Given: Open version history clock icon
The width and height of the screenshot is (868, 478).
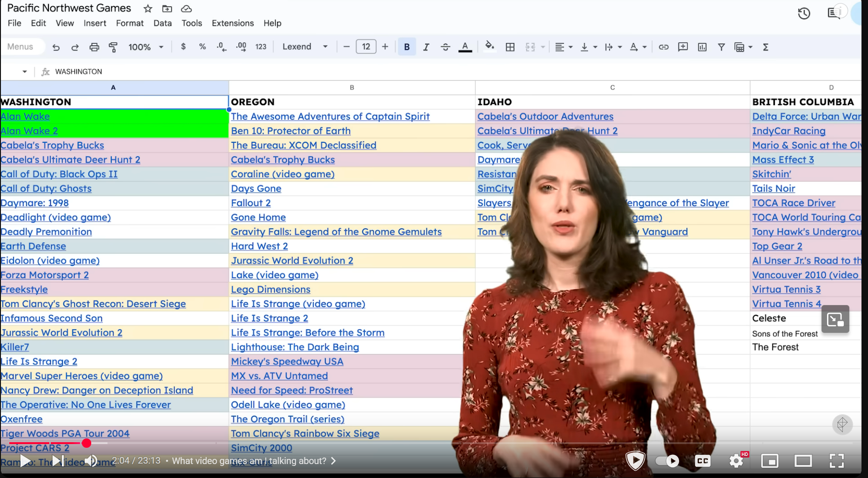Looking at the screenshot, I should coord(804,13).
